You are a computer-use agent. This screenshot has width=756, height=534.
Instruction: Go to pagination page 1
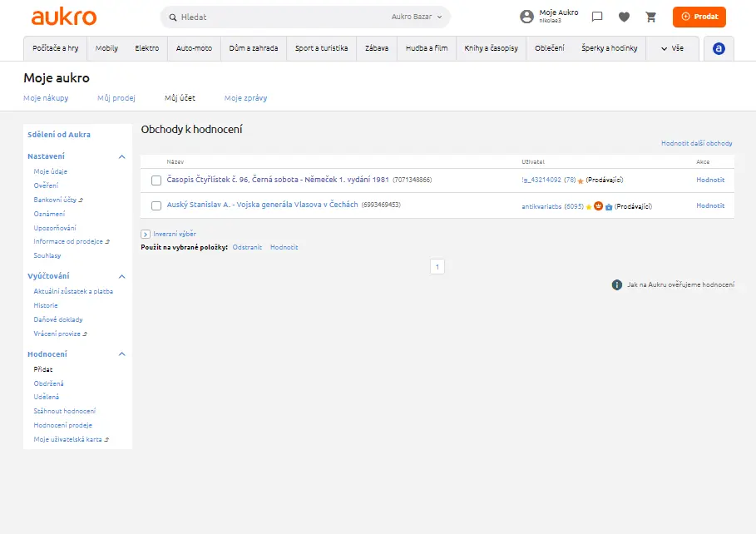[x=437, y=267]
